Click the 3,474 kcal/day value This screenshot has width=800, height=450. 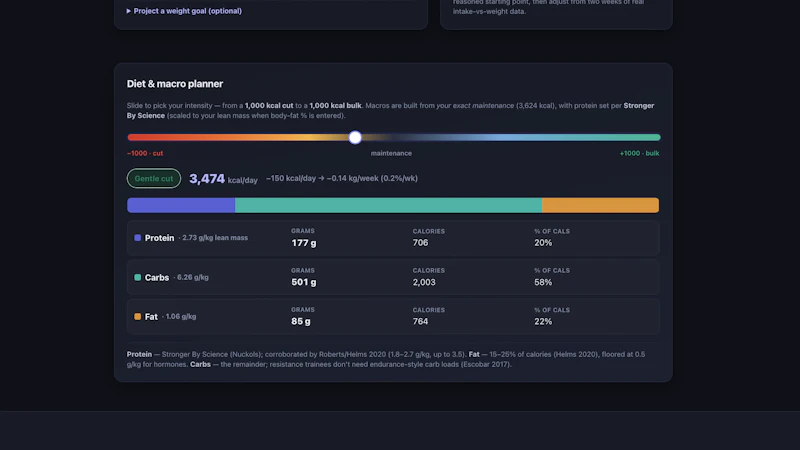[x=223, y=179]
